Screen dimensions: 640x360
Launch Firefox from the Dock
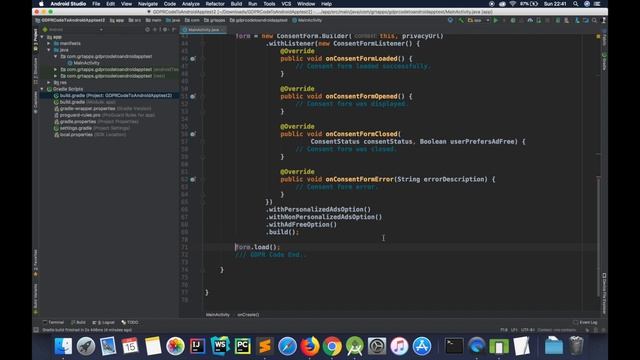pyautogui.click(x=310, y=346)
